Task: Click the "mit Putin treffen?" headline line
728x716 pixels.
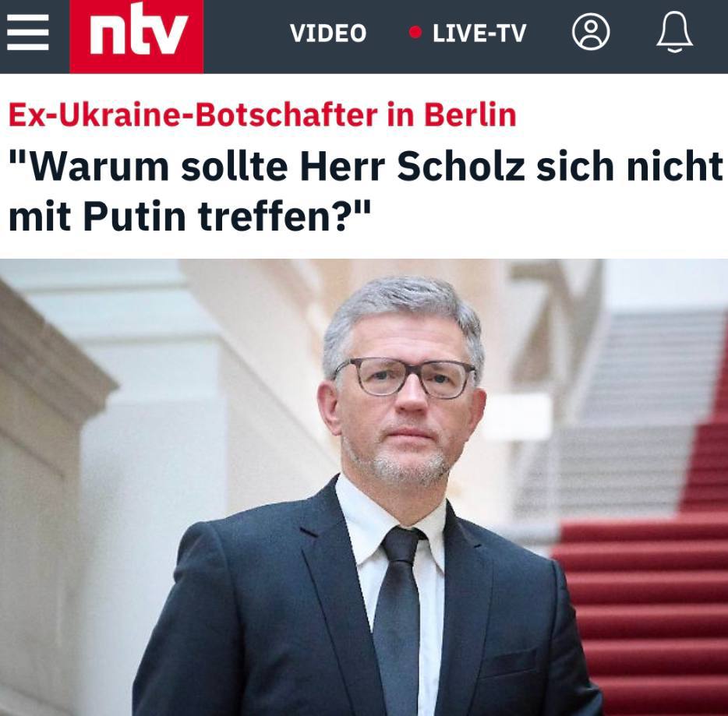Action: tap(190, 217)
